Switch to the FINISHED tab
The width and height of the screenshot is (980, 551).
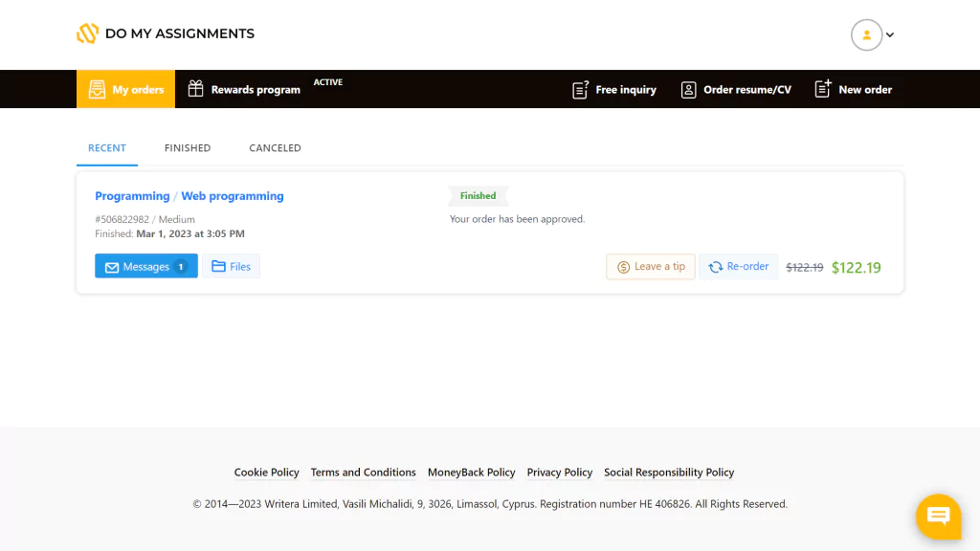pyautogui.click(x=188, y=148)
